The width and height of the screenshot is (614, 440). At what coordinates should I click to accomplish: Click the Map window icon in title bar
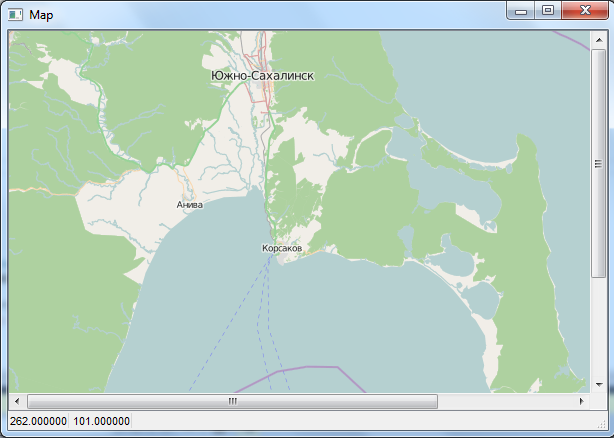click(x=14, y=15)
